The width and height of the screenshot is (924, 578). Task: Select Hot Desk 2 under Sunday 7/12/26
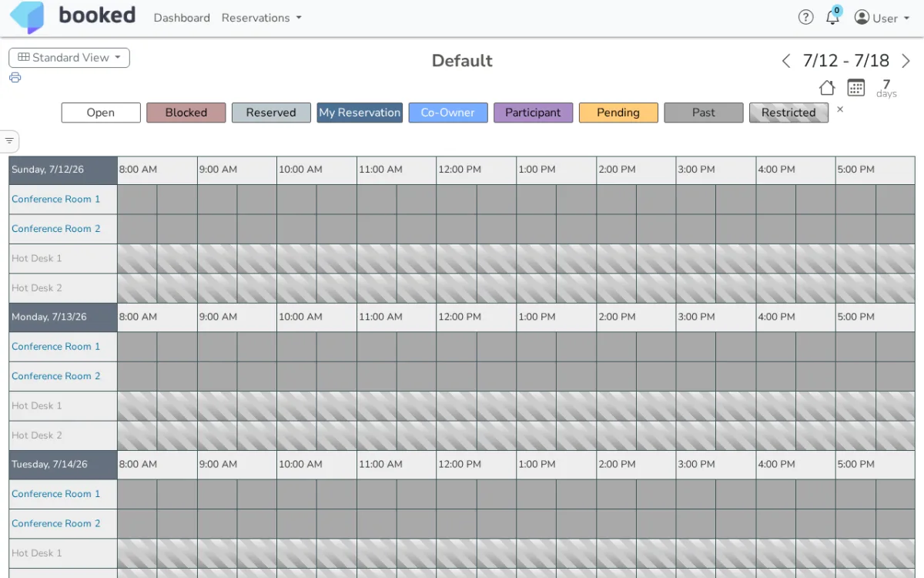(x=37, y=288)
